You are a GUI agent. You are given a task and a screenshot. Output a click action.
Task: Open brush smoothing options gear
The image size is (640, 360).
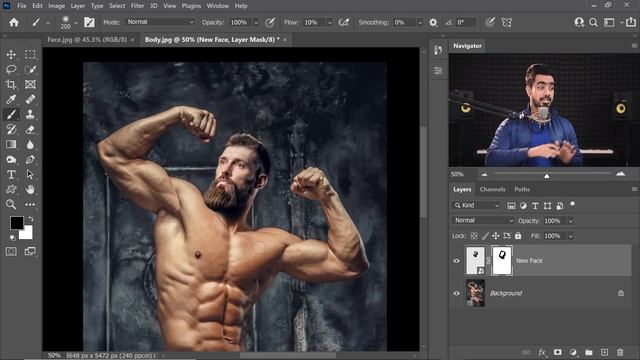(433, 22)
